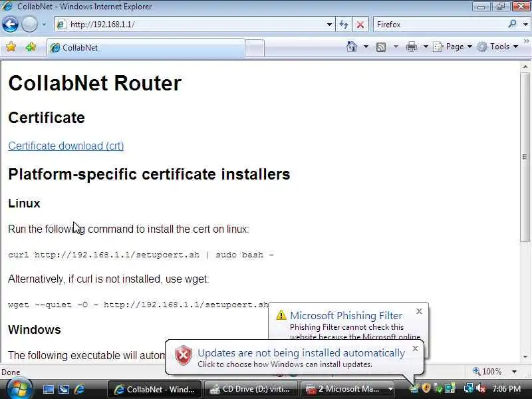Click the tray icon left of network icon

450,388
